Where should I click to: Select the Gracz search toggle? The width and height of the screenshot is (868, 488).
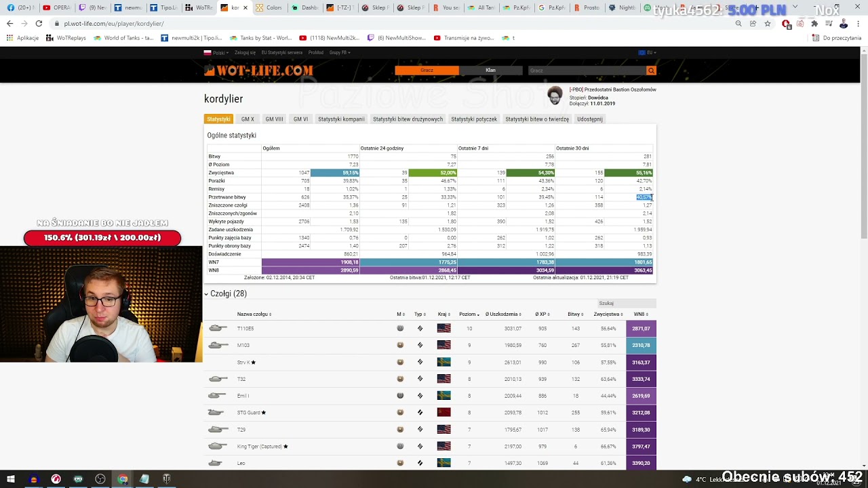tap(427, 70)
